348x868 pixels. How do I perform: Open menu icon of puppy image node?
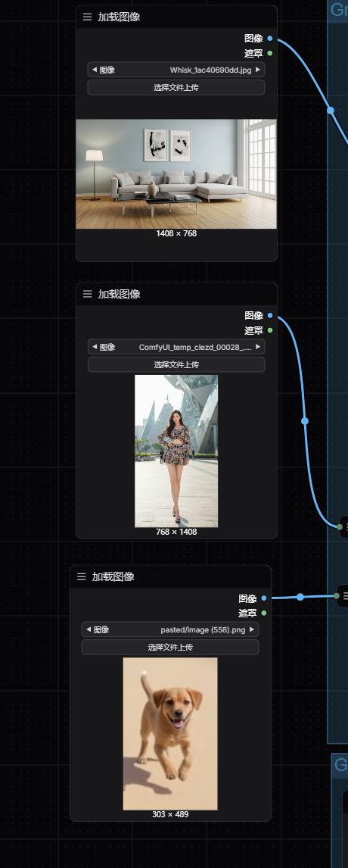coord(82,577)
